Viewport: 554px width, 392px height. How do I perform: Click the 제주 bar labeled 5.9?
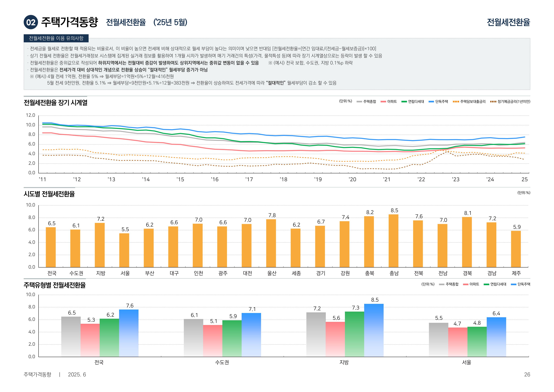click(516, 249)
